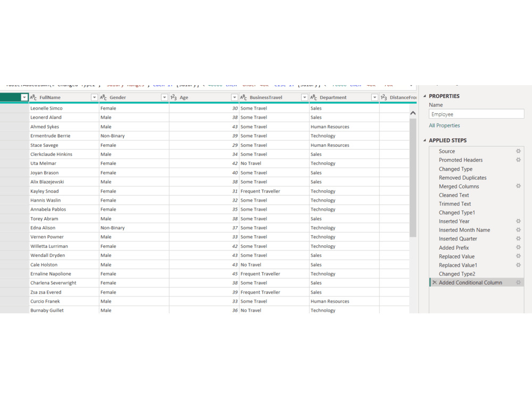Open settings gear for Inserted Quarter step

[518, 238]
